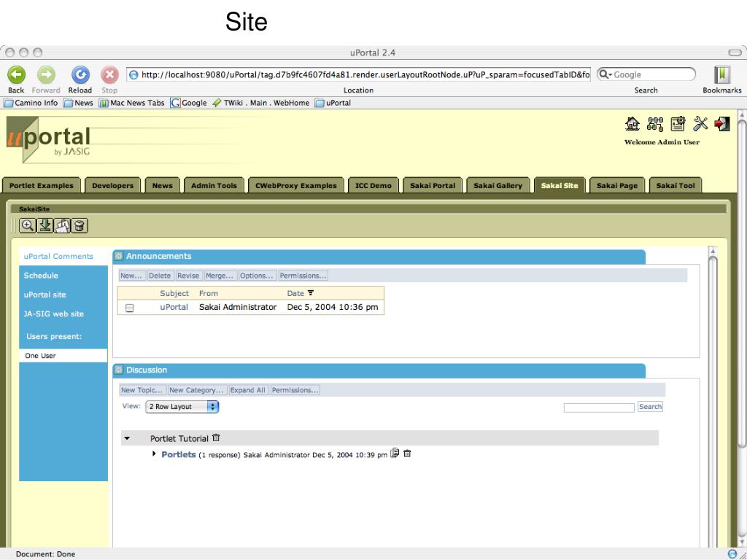Click the Google search field
This screenshot has width=747, height=560.
tap(646, 74)
